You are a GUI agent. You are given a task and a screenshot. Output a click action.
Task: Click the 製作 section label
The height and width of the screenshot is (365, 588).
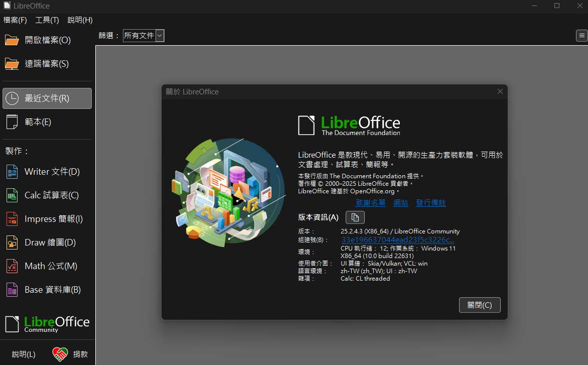17,151
